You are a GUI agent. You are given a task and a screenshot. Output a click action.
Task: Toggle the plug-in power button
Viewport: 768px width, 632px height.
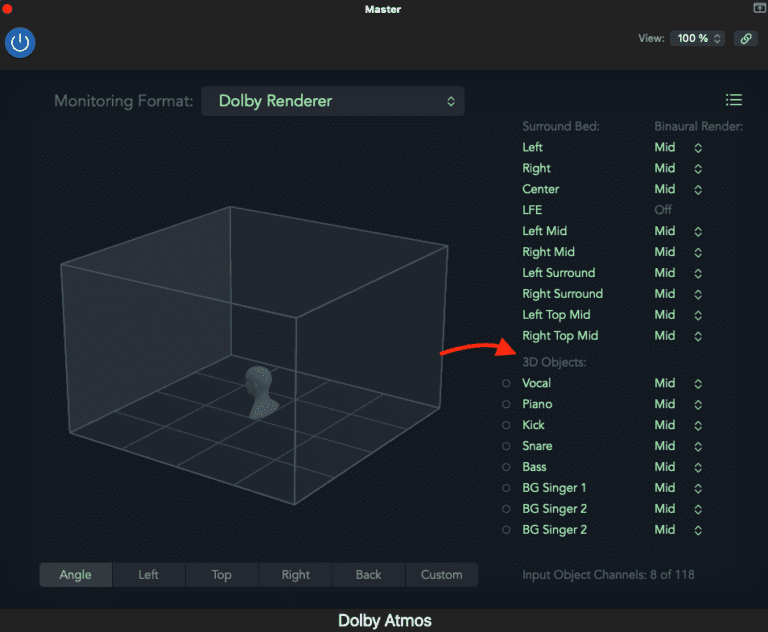(x=20, y=43)
